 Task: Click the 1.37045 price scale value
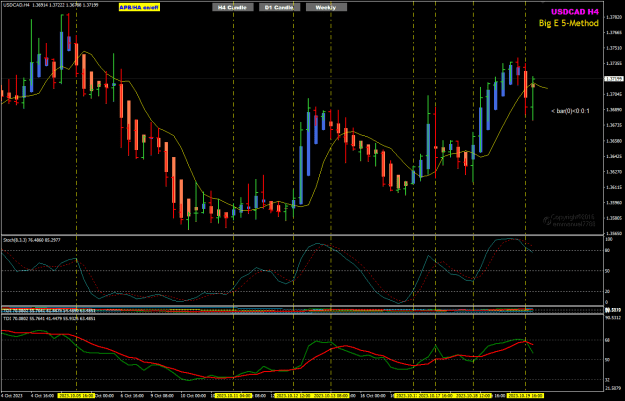(x=614, y=94)
